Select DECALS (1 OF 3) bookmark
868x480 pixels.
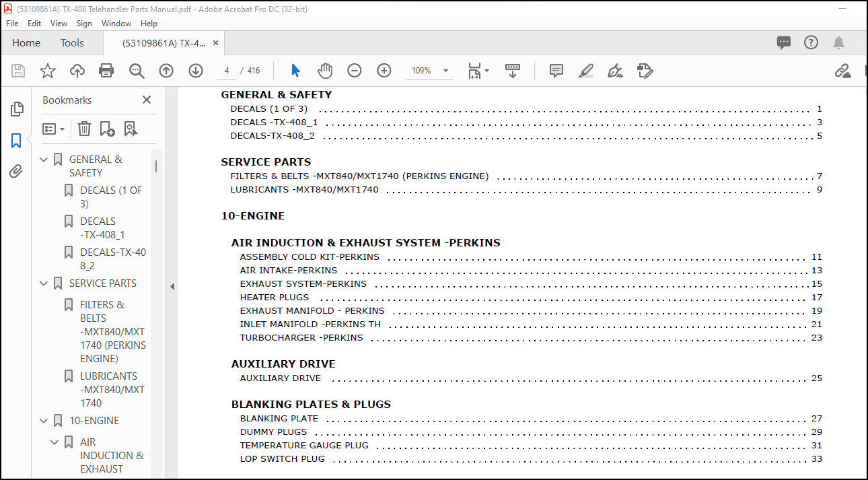(x=112, y=197)
